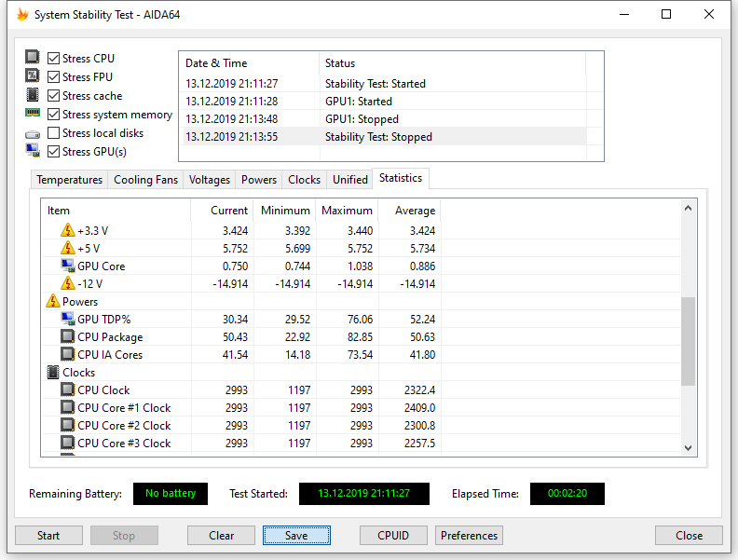Click the Maximum column header
Image resolution: width=738 pixels, height=560 pixels.
[x=348, y=211]
